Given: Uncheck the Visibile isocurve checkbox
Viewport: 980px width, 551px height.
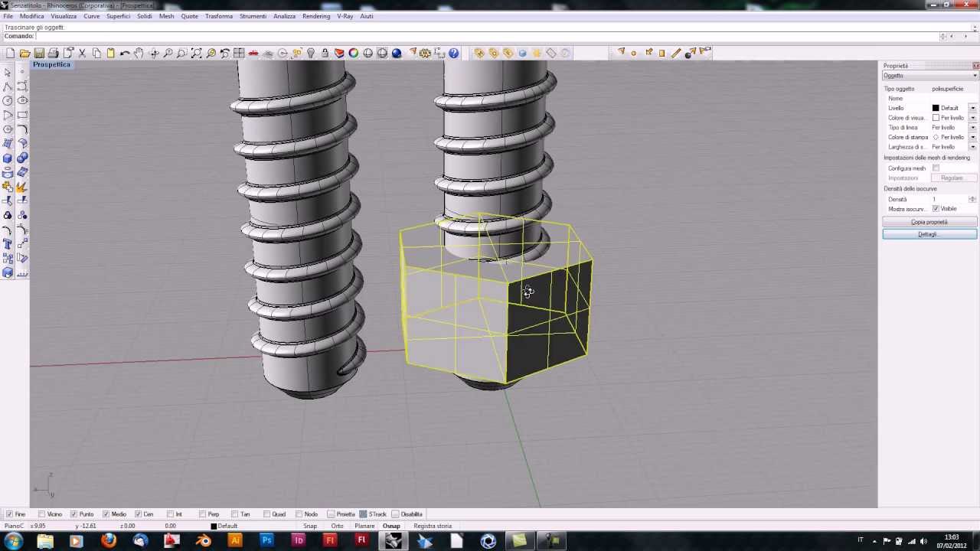Looking at the screenshot, I should click(936, 209).
